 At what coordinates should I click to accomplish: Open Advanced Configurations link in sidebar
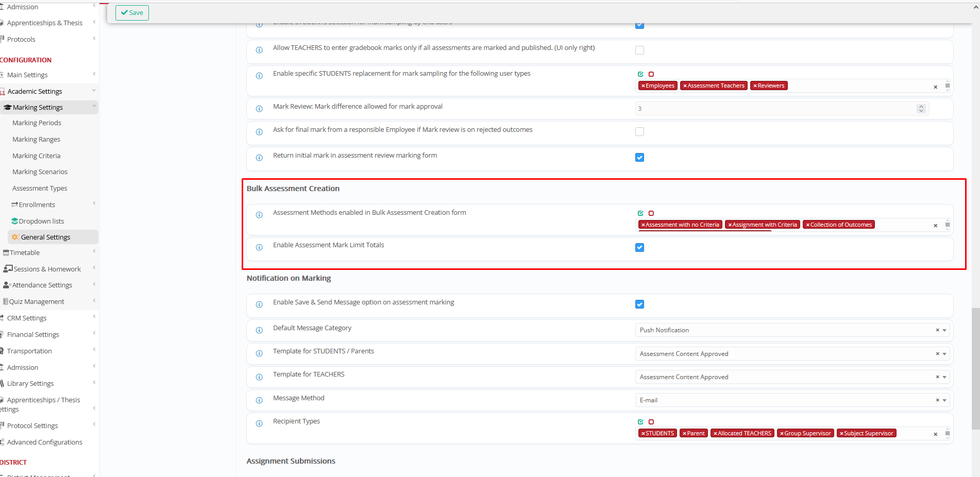coord(44,442)
